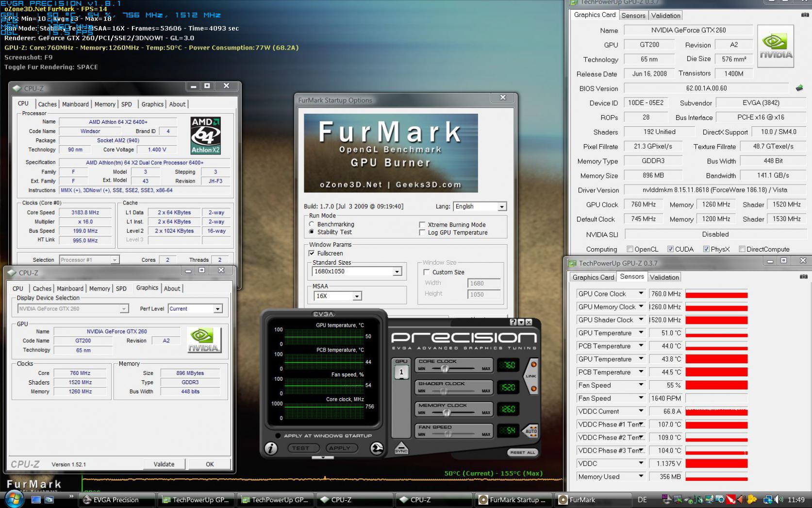The image size is (812, 508).
Task: Open FurMark Startup taskbar button
Action: point(514,500)
